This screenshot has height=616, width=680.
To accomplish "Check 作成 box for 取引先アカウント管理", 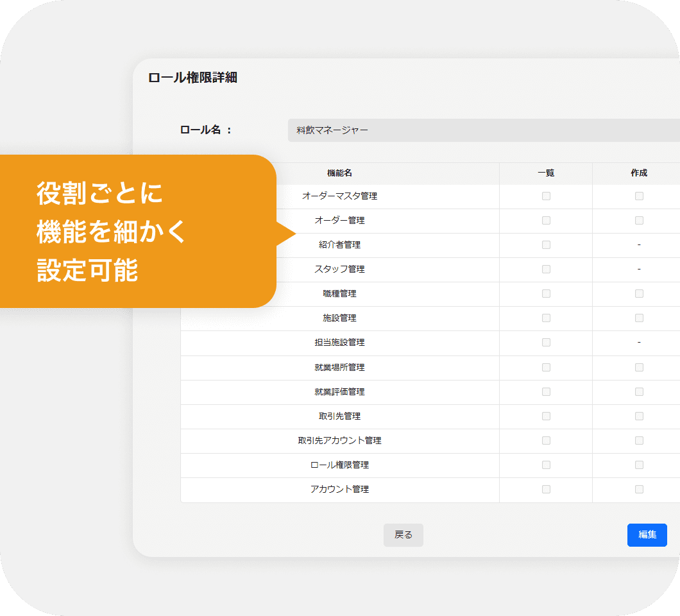I will pos(639,441).
